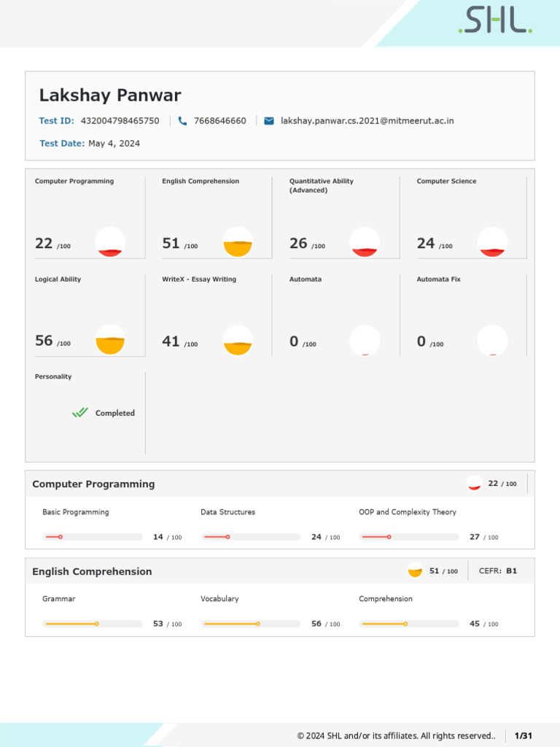
Task: Open the email lakshay.panwar.cs.2021@mitmeerut.ac.in
Action: coord(367,121)
